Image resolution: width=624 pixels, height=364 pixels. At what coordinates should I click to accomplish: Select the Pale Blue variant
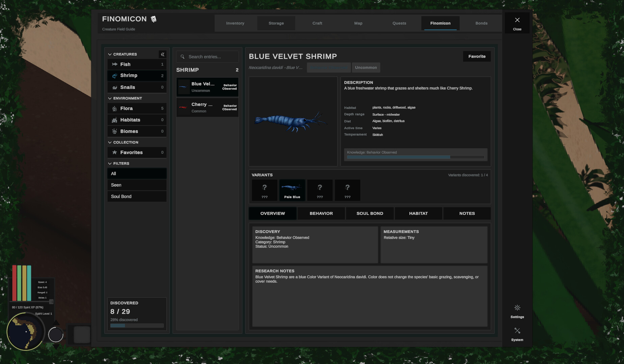[292, 190]
